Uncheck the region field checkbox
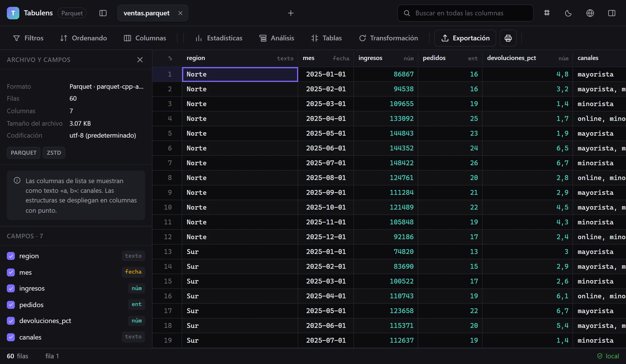626x364 pixels. pos(11,256)
